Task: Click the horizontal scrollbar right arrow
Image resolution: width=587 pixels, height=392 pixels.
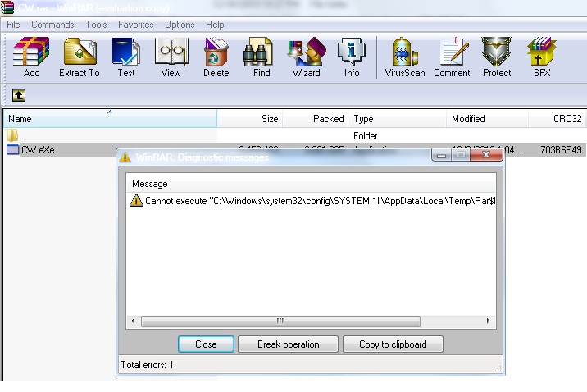Action: [488, 321]
